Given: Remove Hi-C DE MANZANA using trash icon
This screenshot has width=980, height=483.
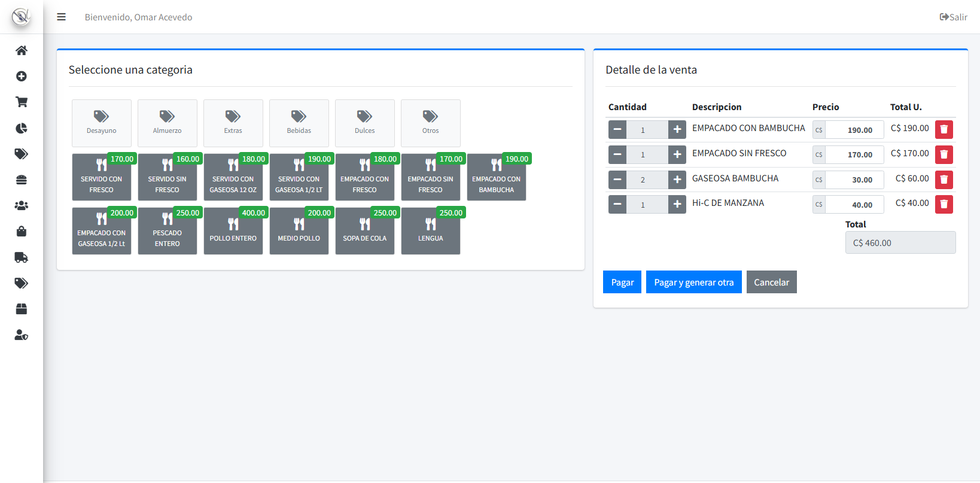Looking at the screenshot, I should point(944,204).
